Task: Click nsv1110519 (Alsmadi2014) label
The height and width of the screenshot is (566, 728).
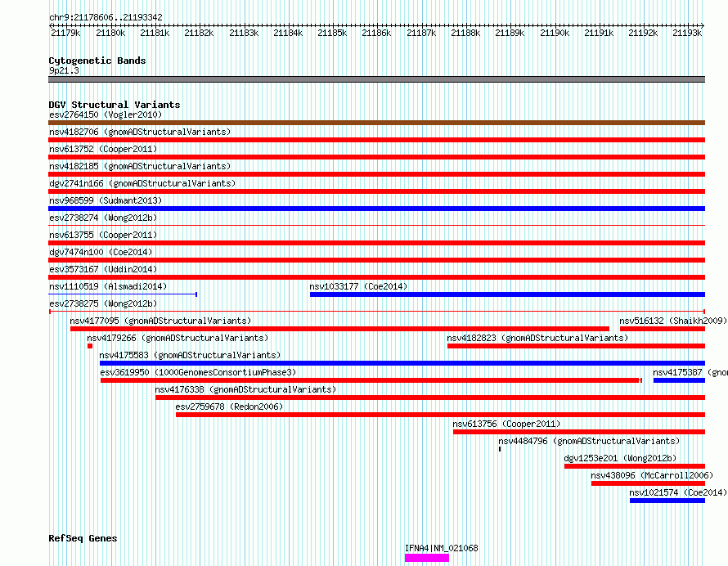Action: 108,286
